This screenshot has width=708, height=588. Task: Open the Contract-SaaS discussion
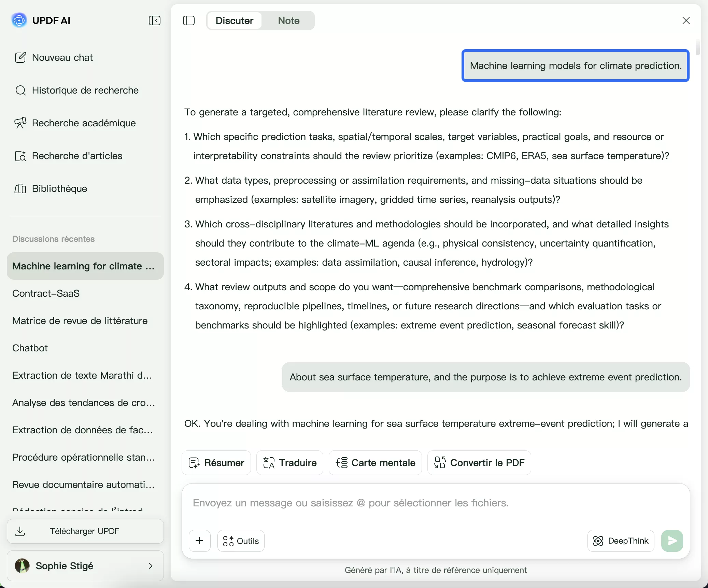point(46,293)
